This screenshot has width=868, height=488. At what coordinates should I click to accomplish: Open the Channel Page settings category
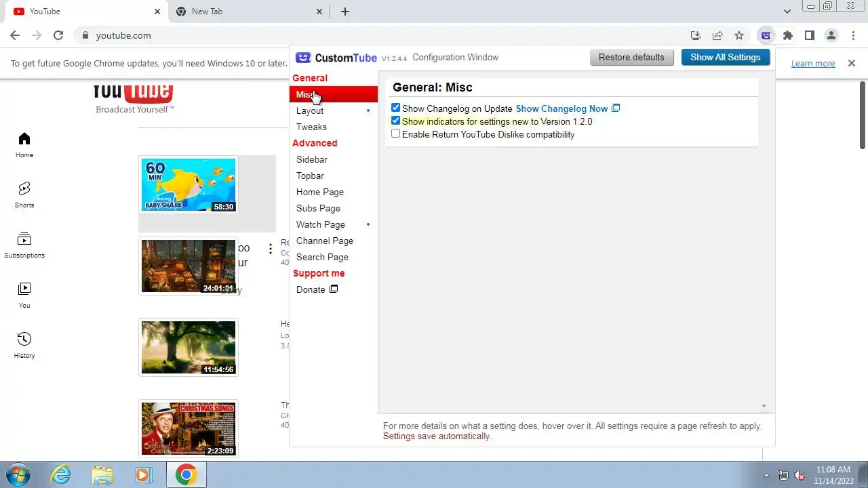(x=333, y=241)
